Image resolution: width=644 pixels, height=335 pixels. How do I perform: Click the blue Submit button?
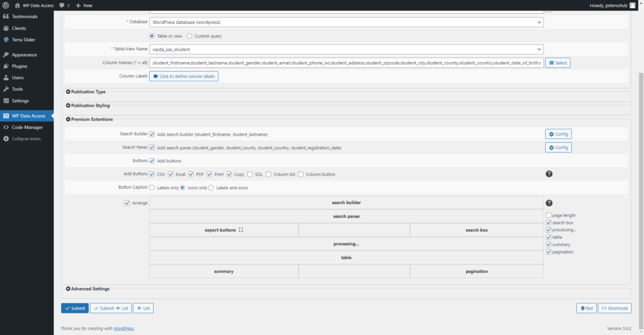[75, 308]
